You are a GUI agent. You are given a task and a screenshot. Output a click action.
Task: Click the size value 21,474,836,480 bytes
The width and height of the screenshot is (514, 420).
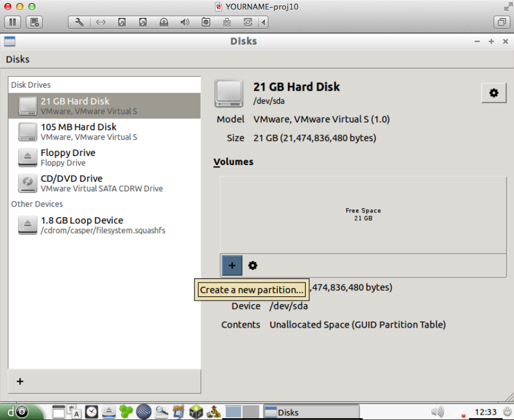click(315, 138)
